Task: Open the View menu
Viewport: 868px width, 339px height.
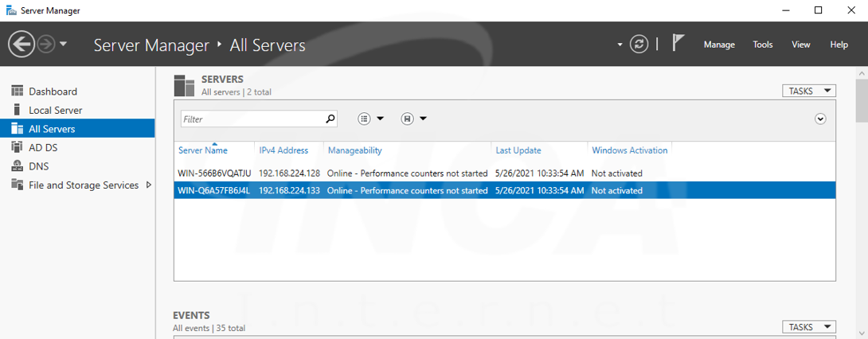Action: 800,45
